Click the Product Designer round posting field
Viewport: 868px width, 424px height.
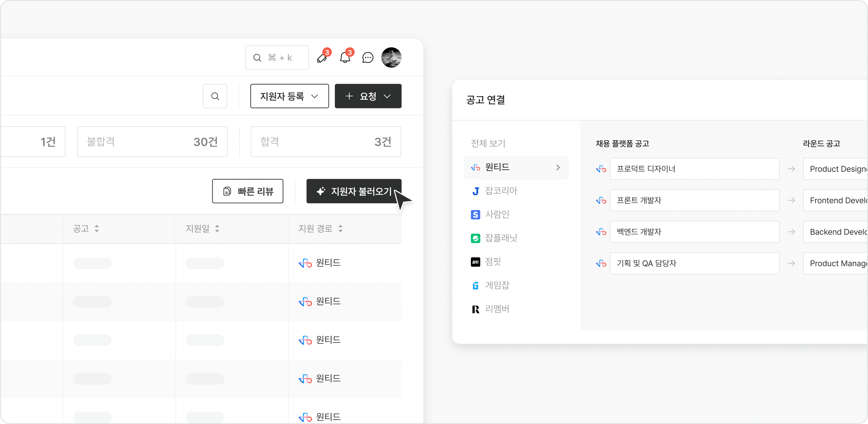click(x=835, y=169)
